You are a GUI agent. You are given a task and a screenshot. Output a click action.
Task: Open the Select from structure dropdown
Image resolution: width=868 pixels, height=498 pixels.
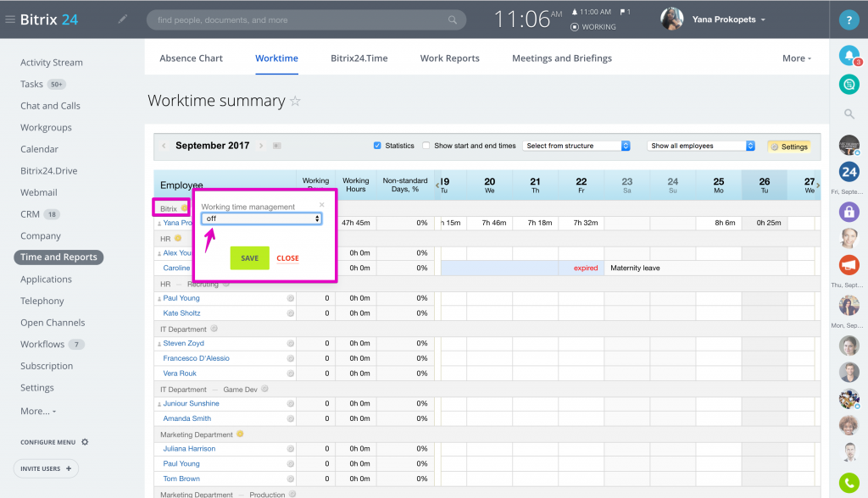[576, 146]
